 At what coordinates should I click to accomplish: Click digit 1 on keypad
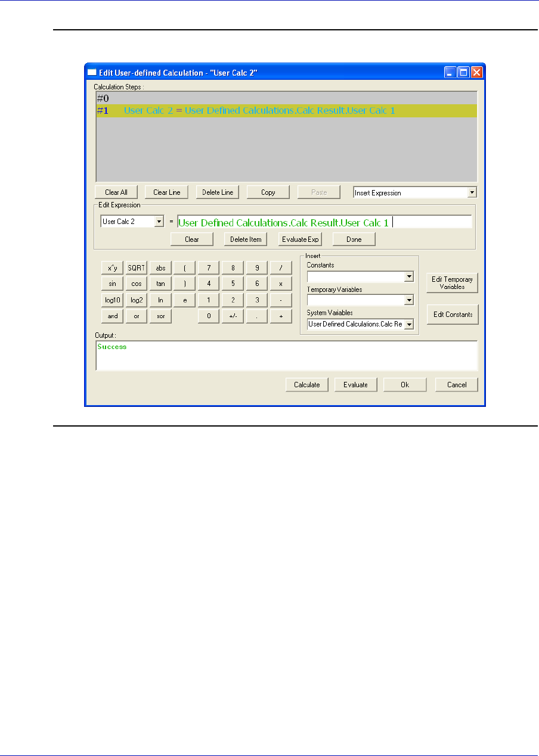click(209, 300)
